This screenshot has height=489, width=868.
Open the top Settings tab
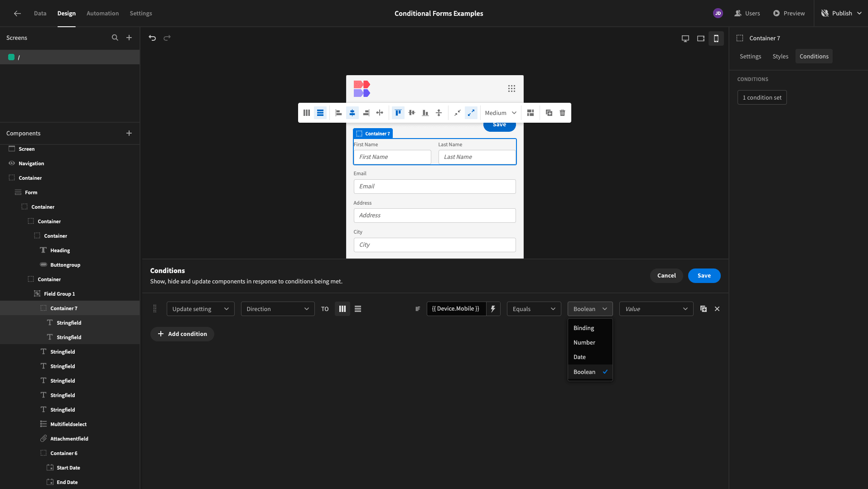tap(141, 13)
